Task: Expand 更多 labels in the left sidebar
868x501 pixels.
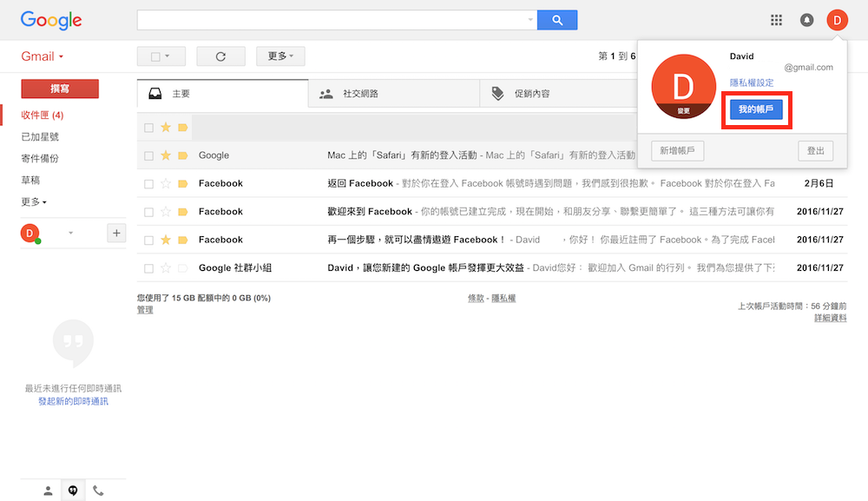Action: click(x=34, y=201)
